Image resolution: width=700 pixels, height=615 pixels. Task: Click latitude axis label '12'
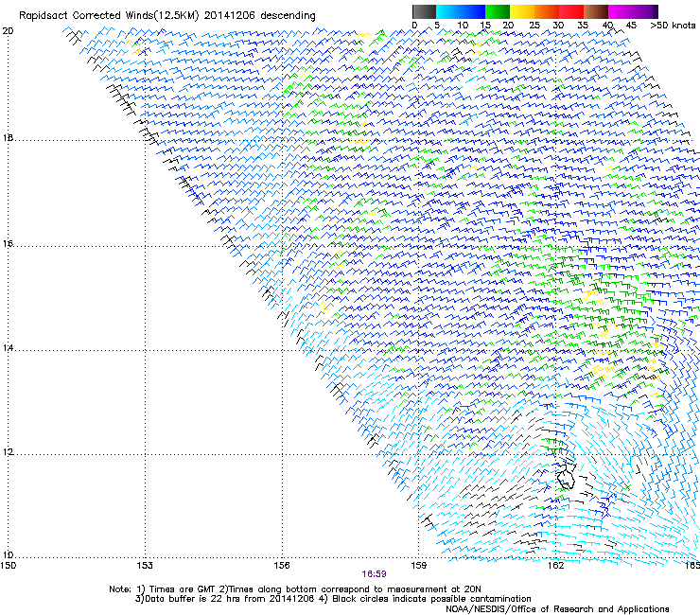8,452
